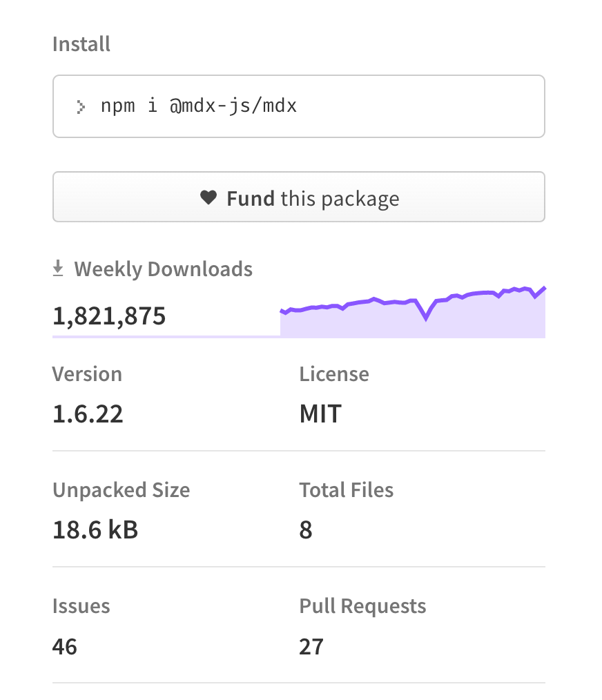The image size is (602, 700).
Task: Click the Issues label
Action: [81, 606]
